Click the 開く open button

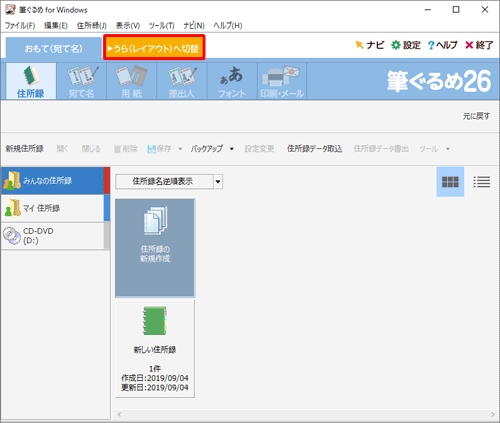62,149
